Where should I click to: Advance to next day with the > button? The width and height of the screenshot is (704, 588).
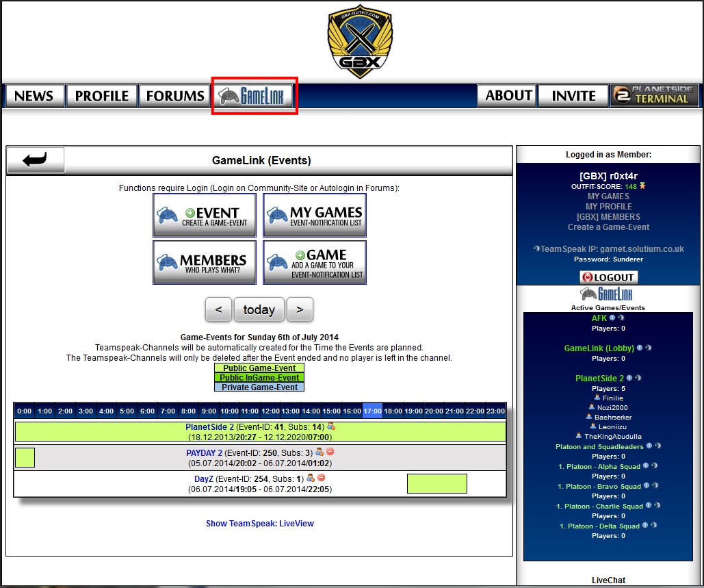pos(300,309)
